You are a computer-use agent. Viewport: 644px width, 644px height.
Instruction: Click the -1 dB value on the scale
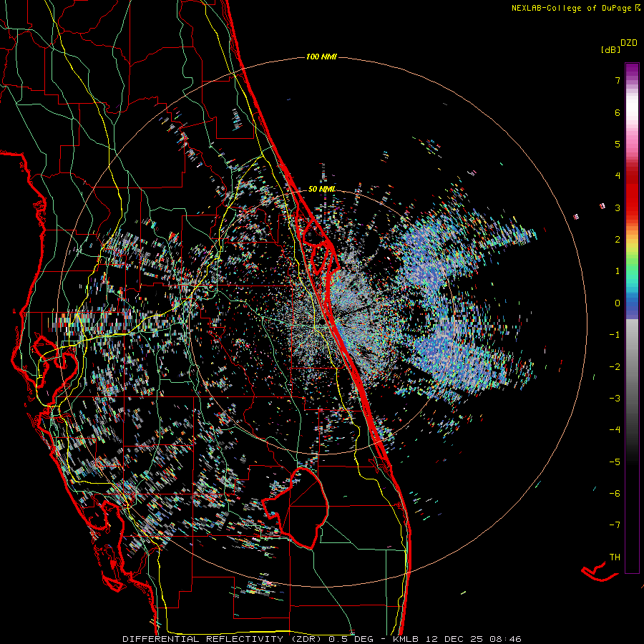(x=615, y=335)
